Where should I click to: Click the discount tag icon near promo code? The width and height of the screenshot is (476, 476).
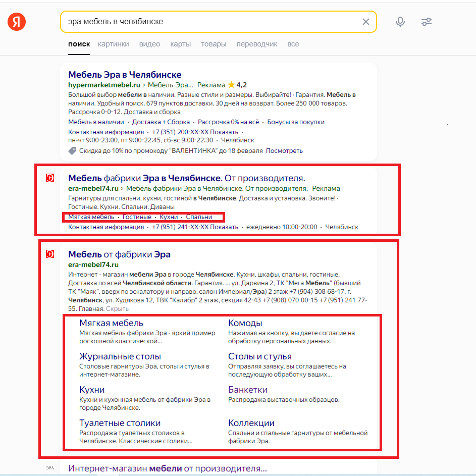[72, 150]
